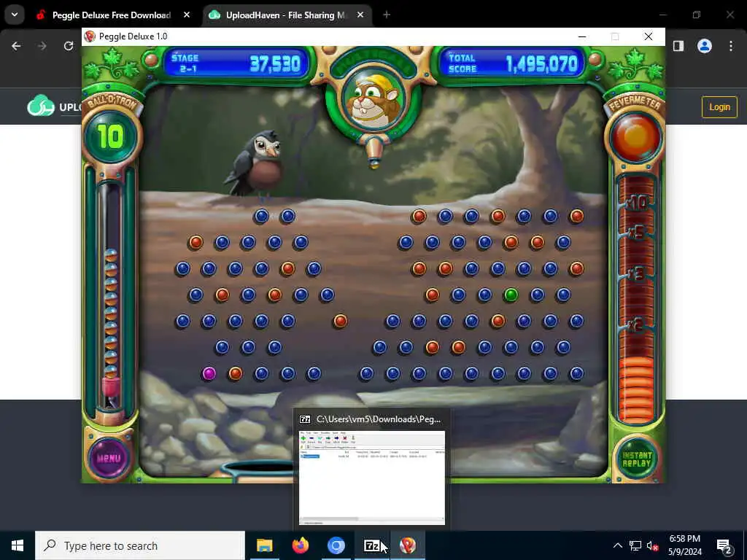
Task: Click the muted volume tray icon
Action: 652,545
